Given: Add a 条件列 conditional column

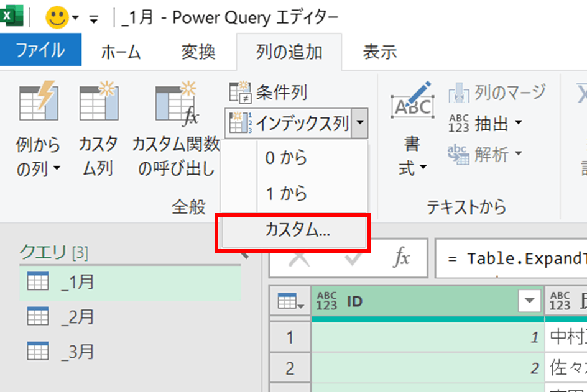Looking at the screenshot, I should click(268, 92).
